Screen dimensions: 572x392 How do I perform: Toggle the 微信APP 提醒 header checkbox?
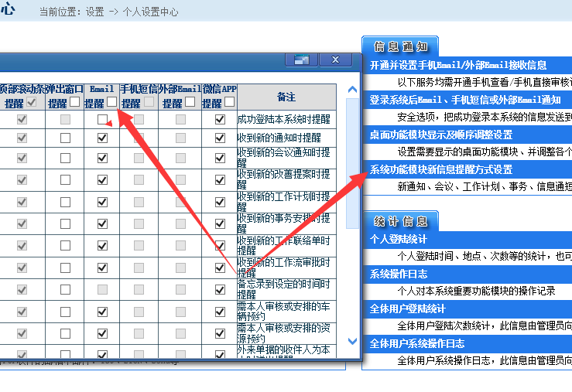pyautogui.click(x=229, y=102)
